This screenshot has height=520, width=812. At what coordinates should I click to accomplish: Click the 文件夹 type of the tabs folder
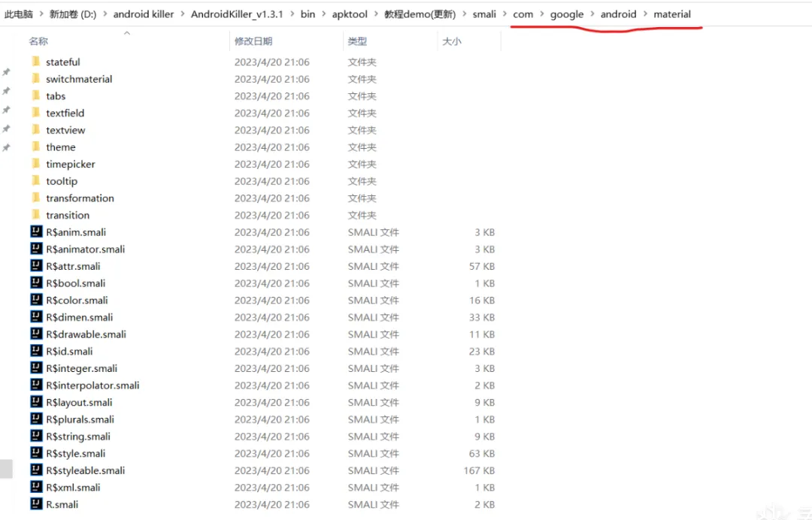[x=362, y=95]
